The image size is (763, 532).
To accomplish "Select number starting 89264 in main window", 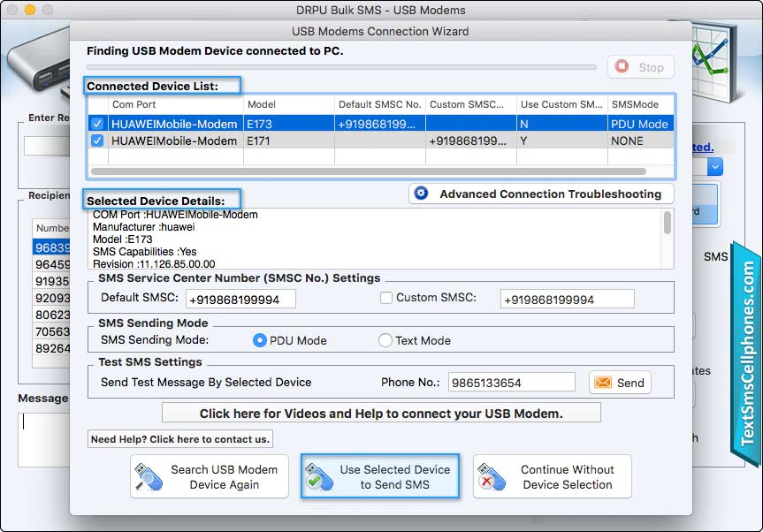I will click(51, 348).
